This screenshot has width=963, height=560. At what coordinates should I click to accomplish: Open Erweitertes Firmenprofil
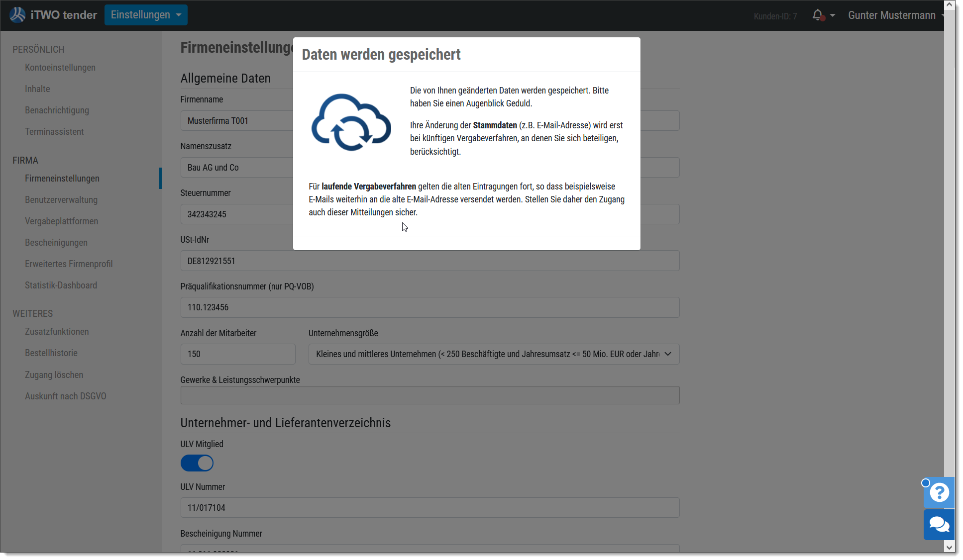[x=69, y=264]
